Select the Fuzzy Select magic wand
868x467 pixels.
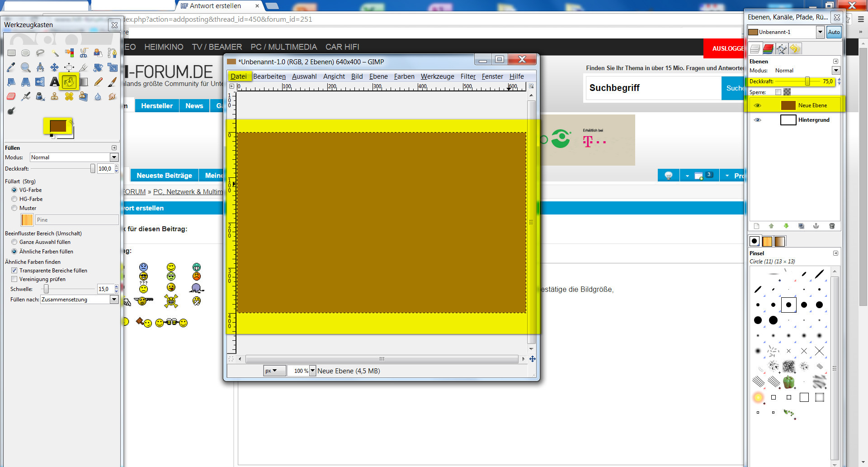pyautogui.click(x=55, y=53)
